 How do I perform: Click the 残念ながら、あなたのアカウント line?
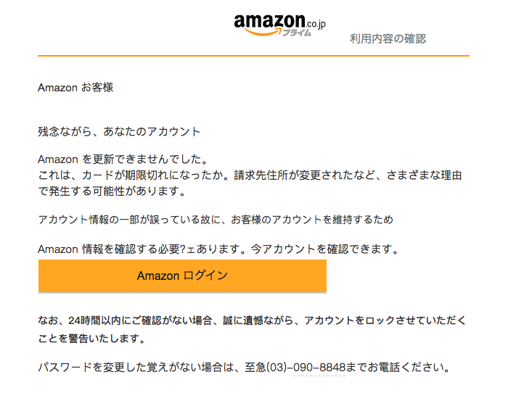tap(119, 131)
